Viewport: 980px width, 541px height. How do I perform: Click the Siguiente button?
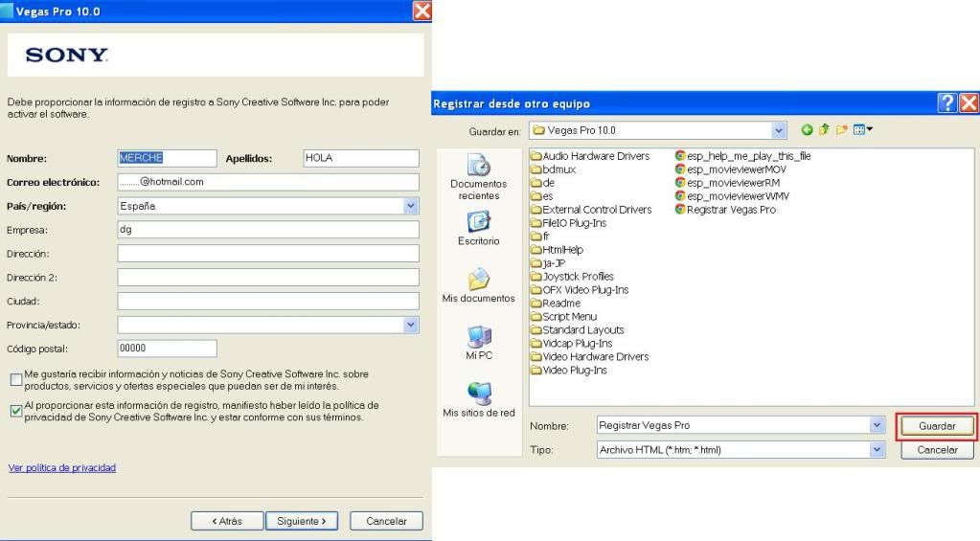[x=302, y=521]
